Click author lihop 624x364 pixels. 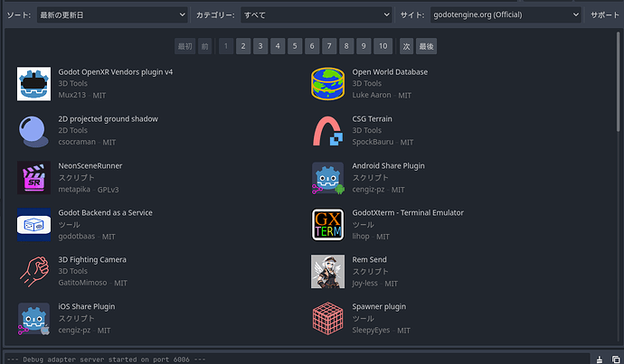[361, 237]
